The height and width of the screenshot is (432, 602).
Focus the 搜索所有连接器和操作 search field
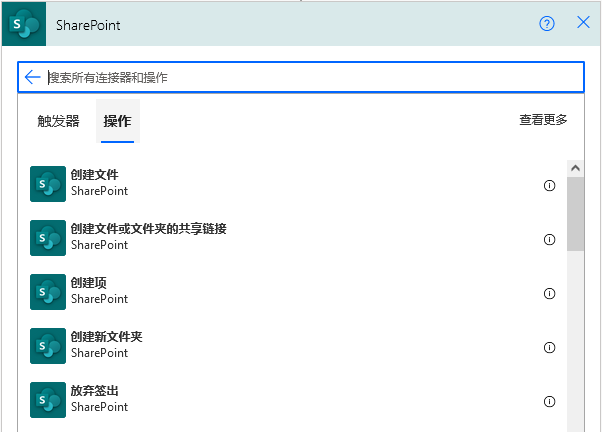[x=301, y=77]
